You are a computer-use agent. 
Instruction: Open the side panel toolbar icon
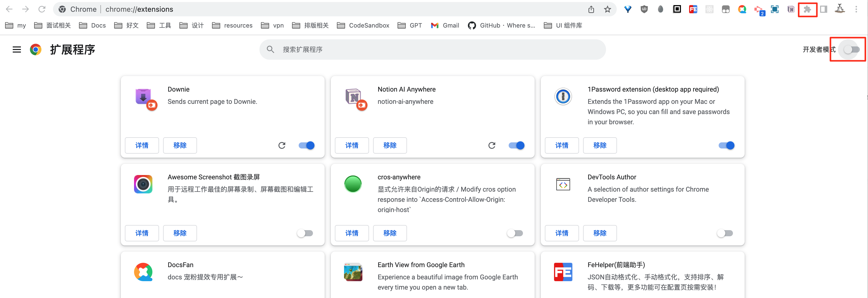point(823,9)
